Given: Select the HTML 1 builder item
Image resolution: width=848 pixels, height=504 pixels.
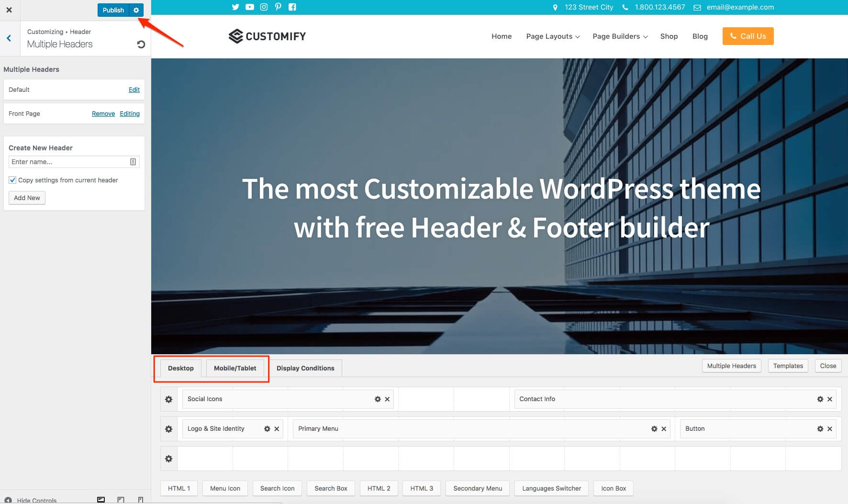Looking at the screenshot, I should [179, 488].
